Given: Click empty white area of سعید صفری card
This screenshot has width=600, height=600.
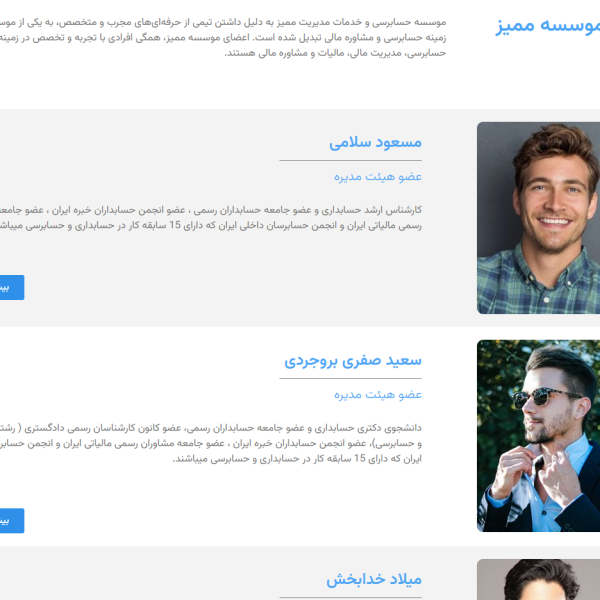Looking at the screenshot, I should (x=153, y=375).
